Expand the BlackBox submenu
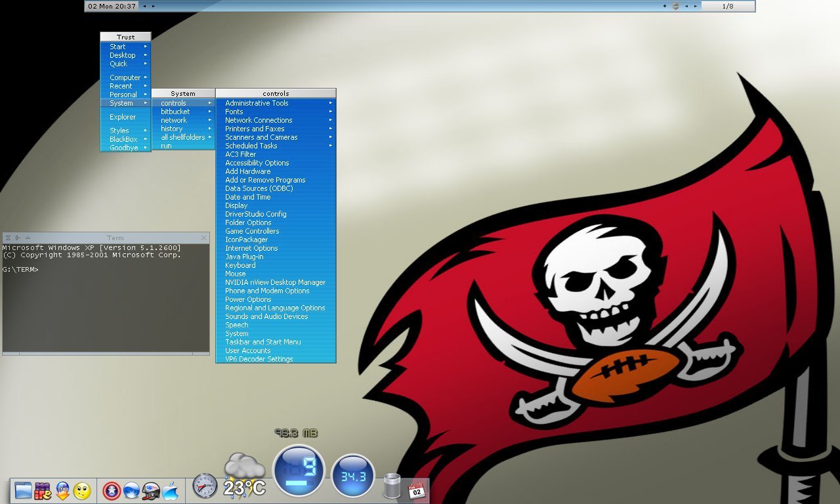 pos(125,139)
